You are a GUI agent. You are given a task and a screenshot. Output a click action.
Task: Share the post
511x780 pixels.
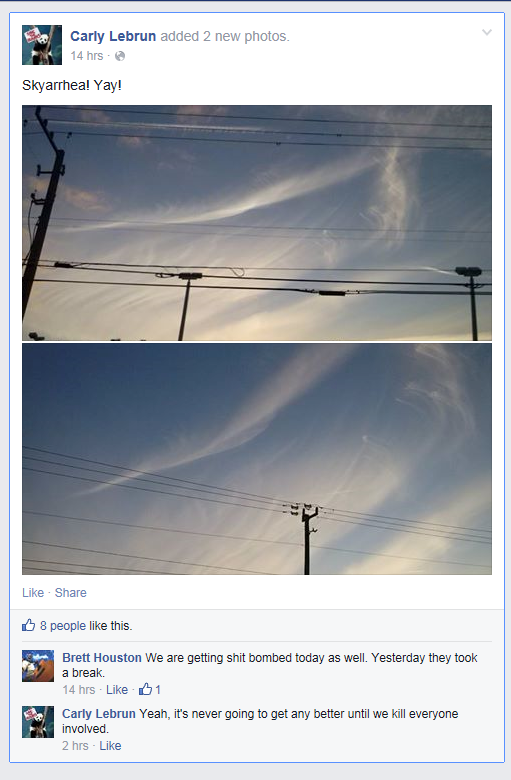click(71, 592)
